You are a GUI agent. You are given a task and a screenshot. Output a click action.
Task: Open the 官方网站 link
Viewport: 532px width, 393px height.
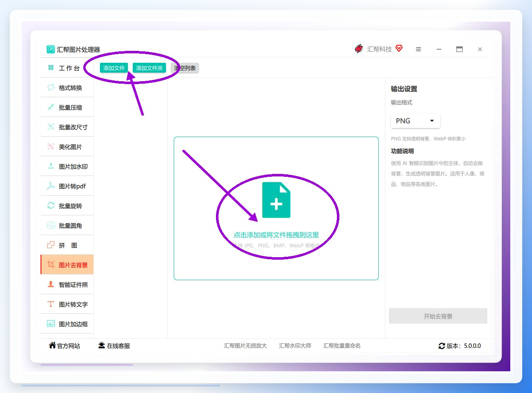coord(64,346)
